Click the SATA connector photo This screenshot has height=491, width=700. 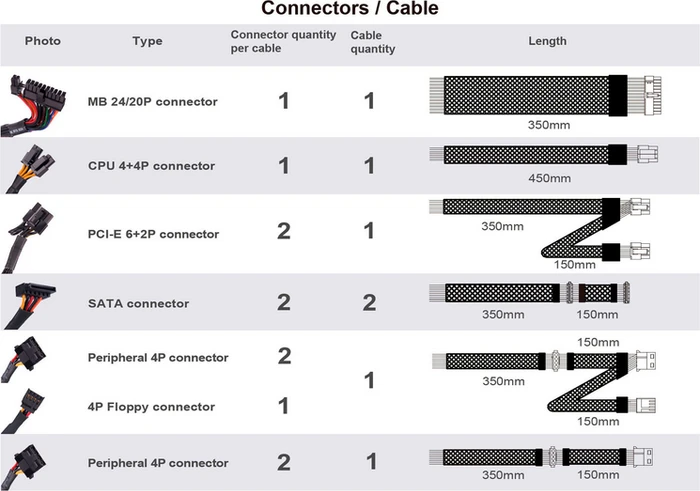click(29, 306)
